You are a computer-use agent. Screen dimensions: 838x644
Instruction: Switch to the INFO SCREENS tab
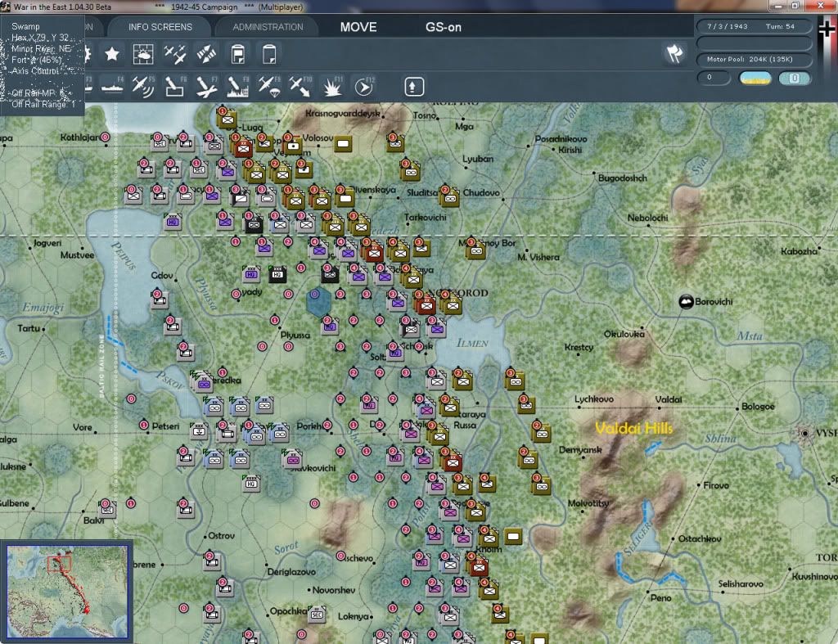[x=160, y=27]
